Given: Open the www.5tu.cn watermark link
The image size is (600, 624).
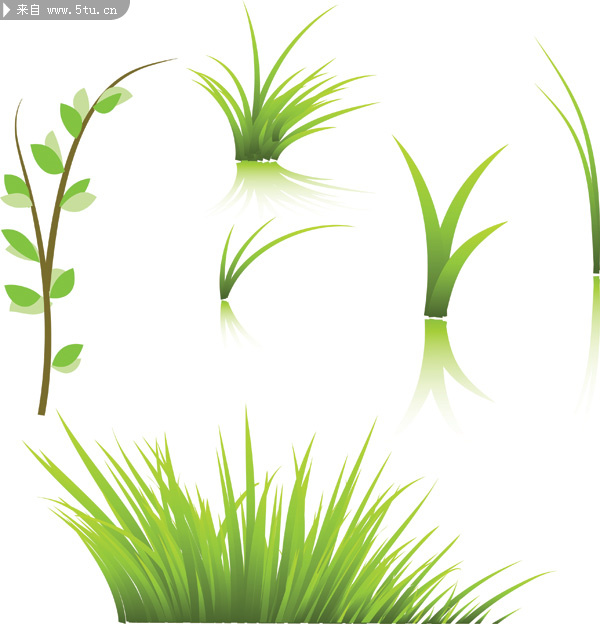Looking at the screenshot, I should pyautogui.click(x=82, y=11).
